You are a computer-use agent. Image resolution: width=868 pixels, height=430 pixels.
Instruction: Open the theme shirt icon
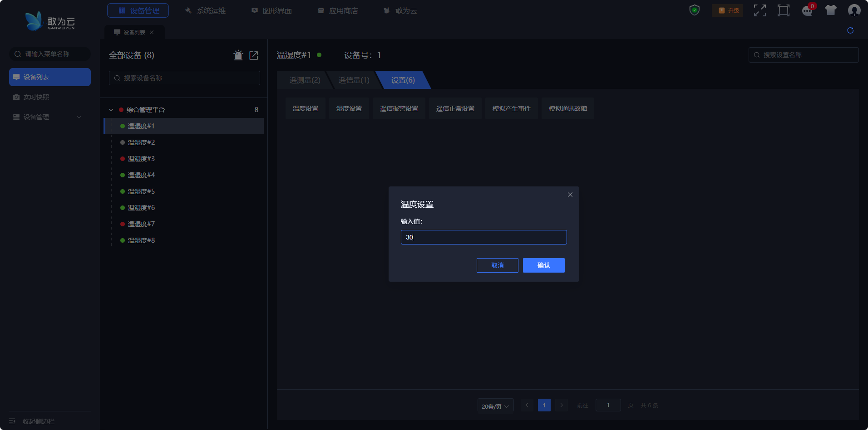pyautogui.click(x=831, y=10)
